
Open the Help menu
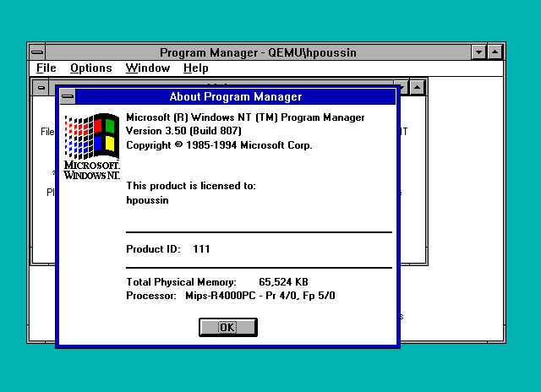195,68
